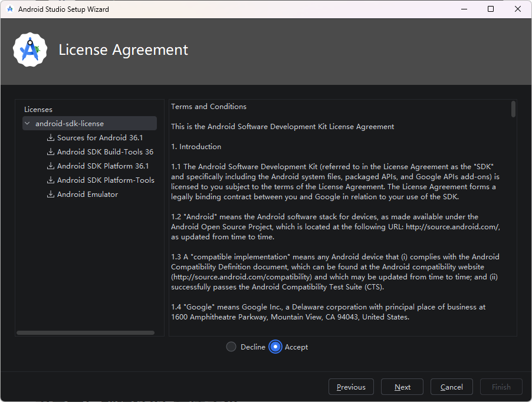Click the Android Studio logo in header
The image size is (532, 402).
coord(30,50)
